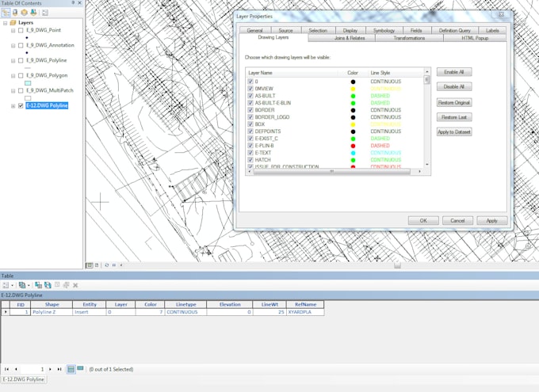Show all records view button
This screenshot has height=392, width=539.
tap(71, 369)
